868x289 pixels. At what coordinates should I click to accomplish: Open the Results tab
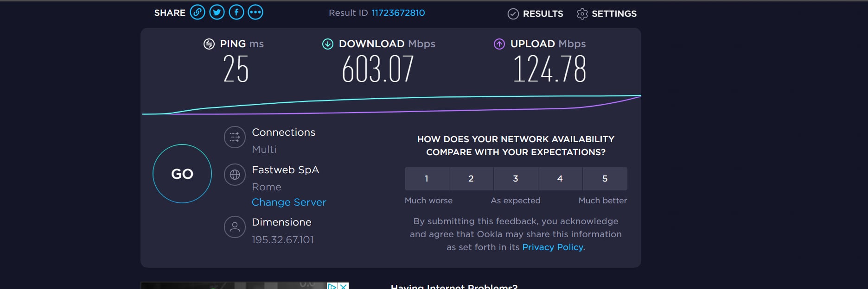[536, 14]
